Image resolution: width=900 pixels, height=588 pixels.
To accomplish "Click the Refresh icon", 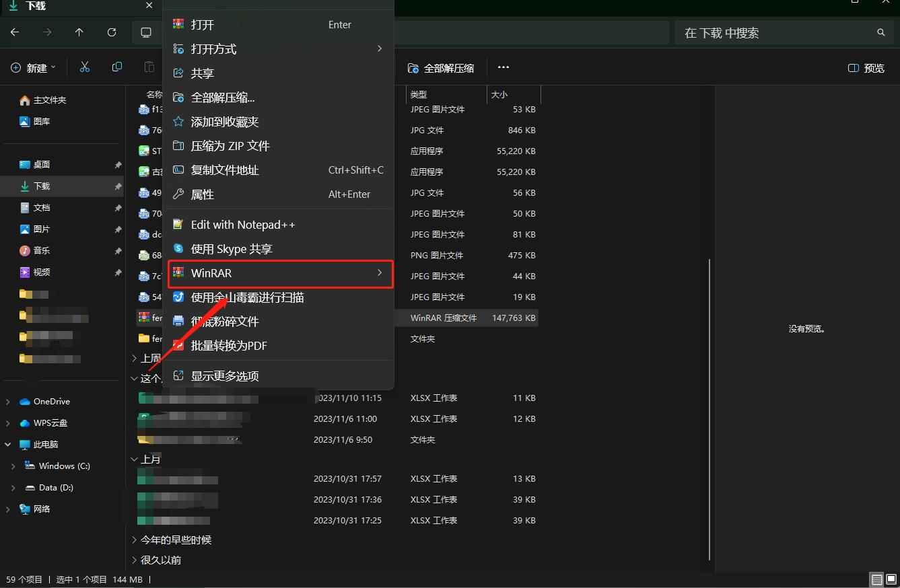I will coord(112,32).
